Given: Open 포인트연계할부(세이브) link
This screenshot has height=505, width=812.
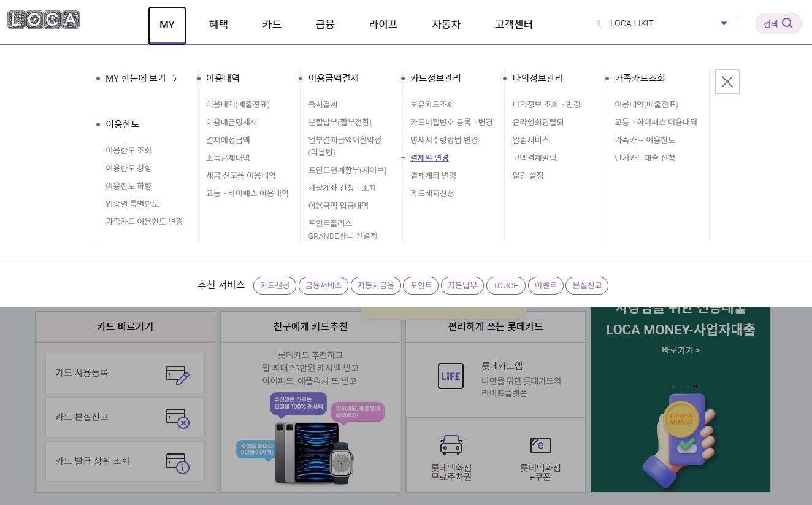Looking at the screenshot, I should 347,170.
